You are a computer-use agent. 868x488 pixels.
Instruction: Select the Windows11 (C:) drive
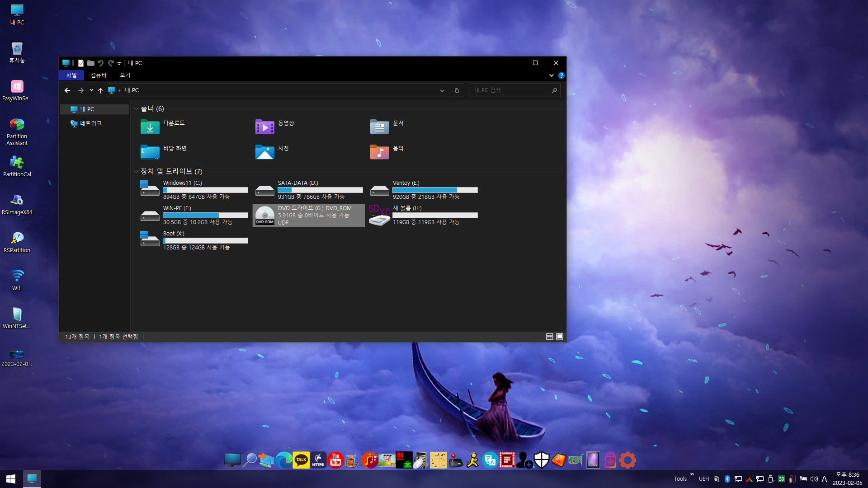pos(194,190)
